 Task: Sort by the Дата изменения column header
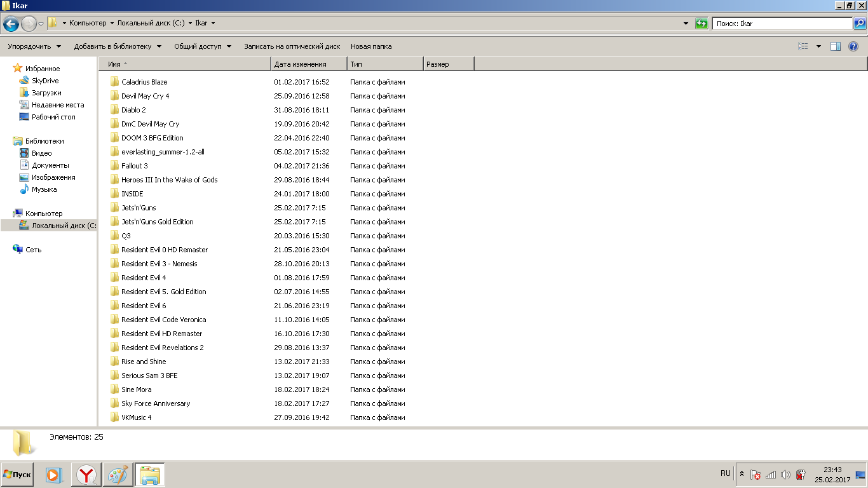click(x=309, y=64)
